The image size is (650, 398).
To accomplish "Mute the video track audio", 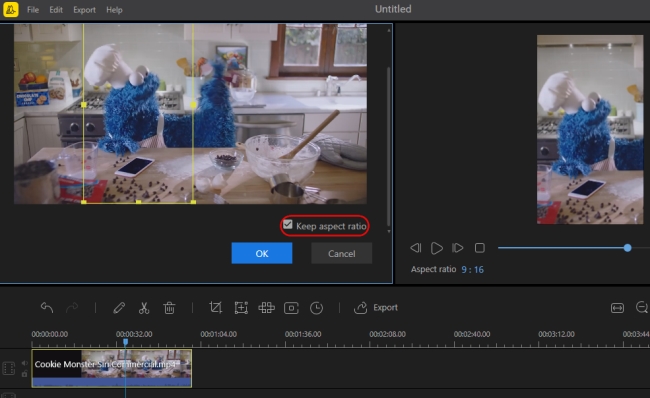I will pyautogui.click(x=24, y=363).
